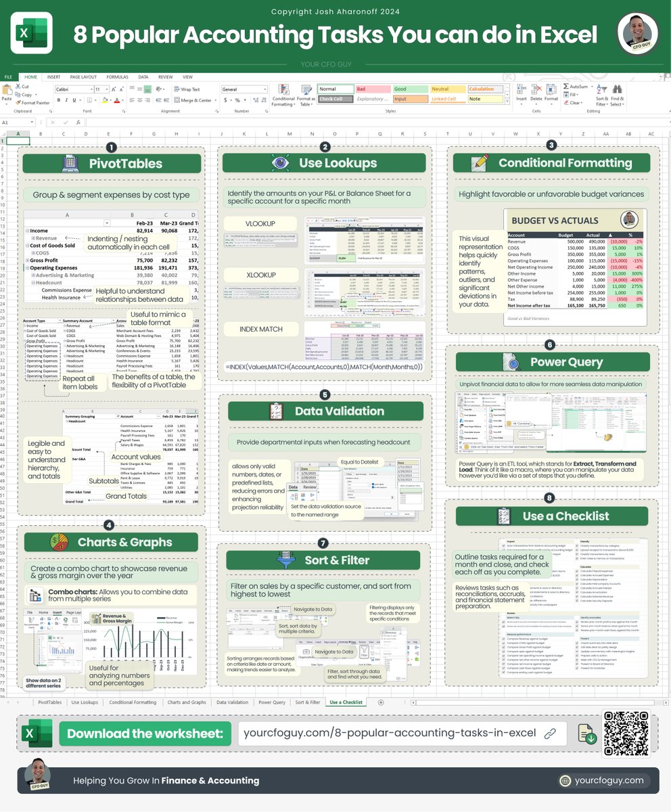
Task: Open the Font dialog launcher
Action: (122, 111)
